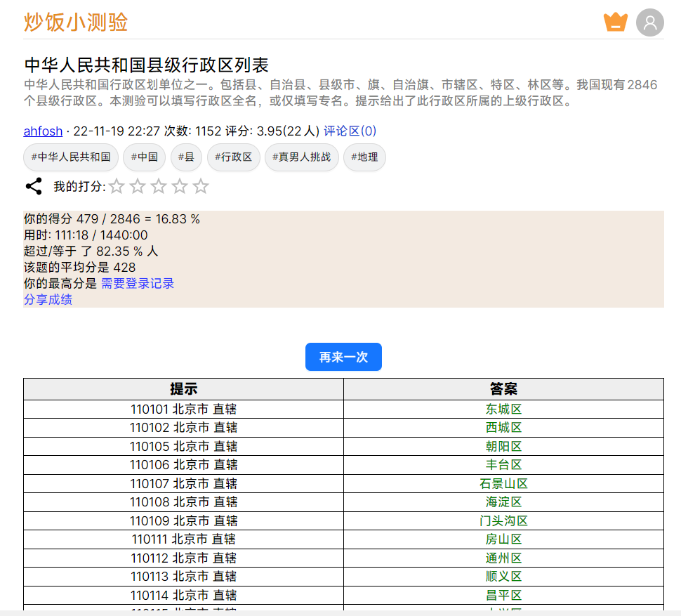Click the score line 479 / 2846
Screen dimensions: 681x616
point(112,218)
